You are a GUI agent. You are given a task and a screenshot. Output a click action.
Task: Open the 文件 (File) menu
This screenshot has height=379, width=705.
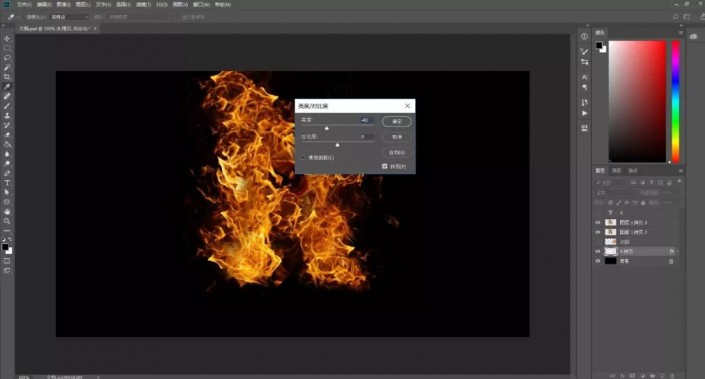[x=24, y=4]
